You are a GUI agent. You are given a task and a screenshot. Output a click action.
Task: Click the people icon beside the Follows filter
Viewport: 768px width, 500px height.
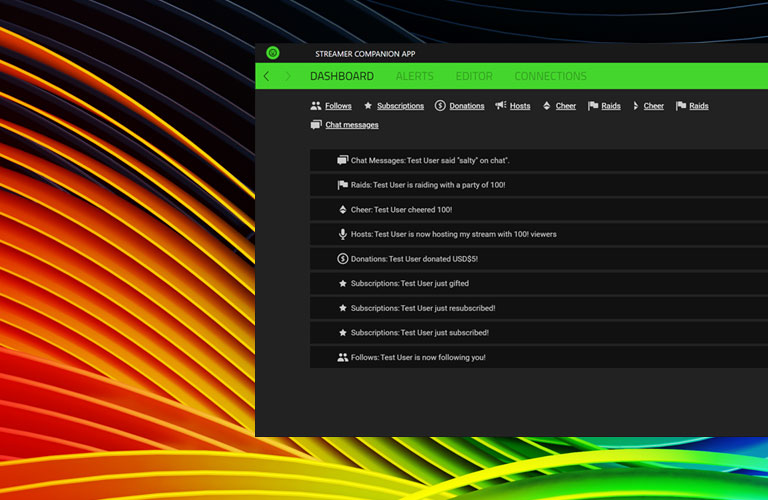coord(316,106)
